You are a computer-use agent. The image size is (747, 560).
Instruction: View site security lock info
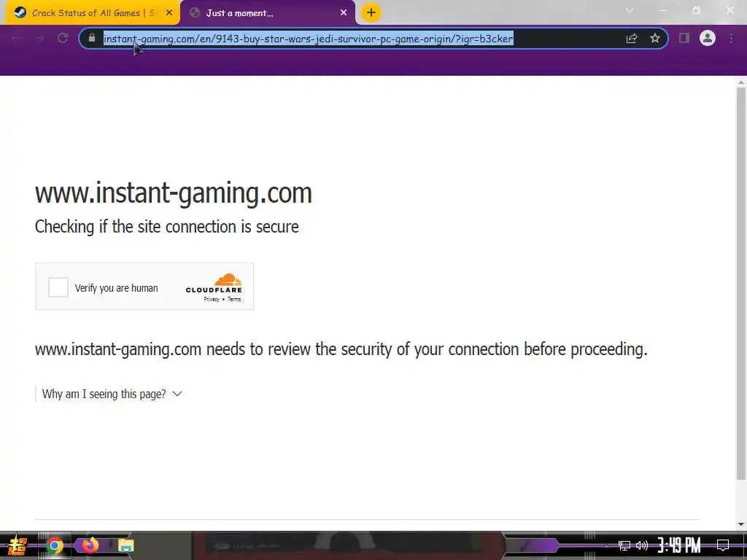[x=92, y=38]
